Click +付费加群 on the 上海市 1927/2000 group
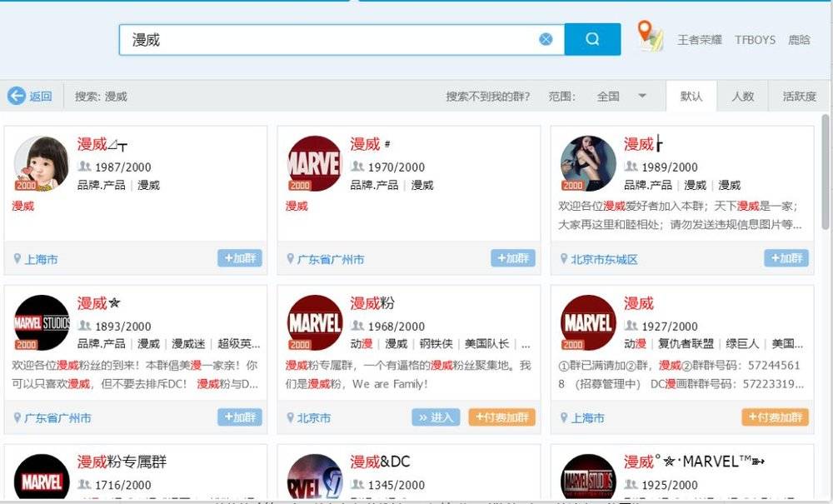 coord(775,417)
